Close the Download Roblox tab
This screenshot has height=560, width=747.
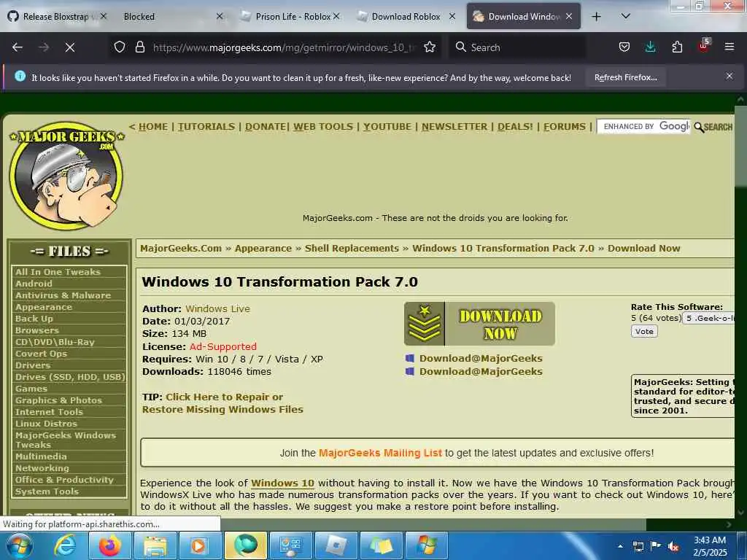pyautogui.click(x=452, y=16)
